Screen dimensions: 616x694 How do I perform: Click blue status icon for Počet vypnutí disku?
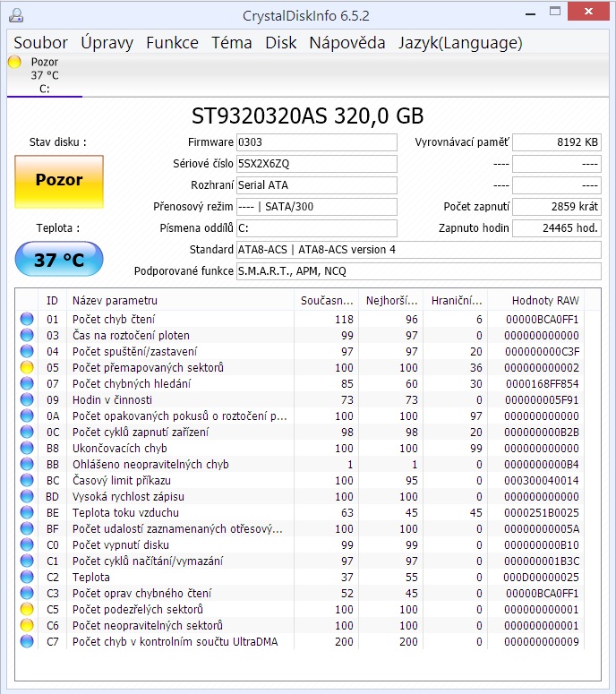coord(27,544)
